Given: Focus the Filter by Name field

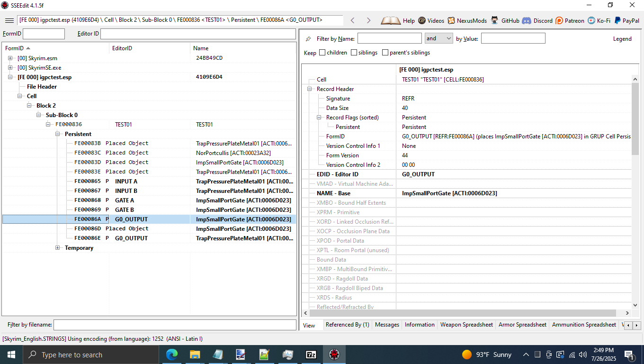Looking at the screenshot, I should [x=389, y=38].
